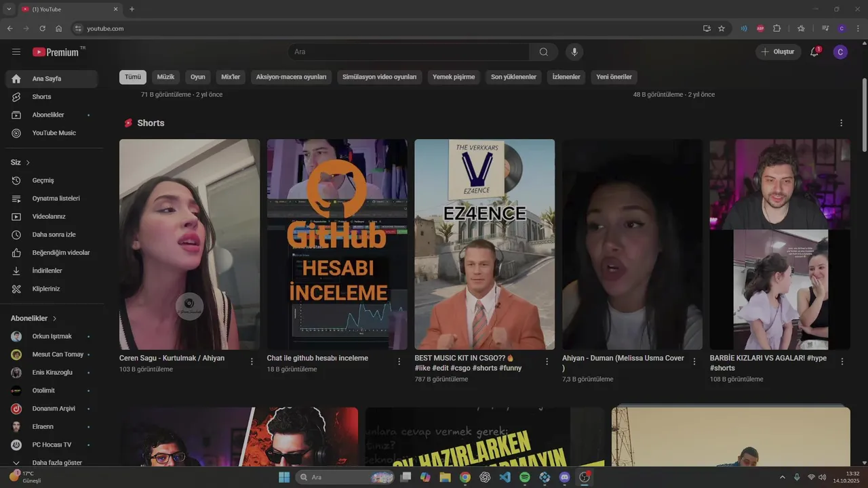Viewport: 868px width, 488px height.
Task: Click the YouTube Premium logo
Action: coord(56,52)
